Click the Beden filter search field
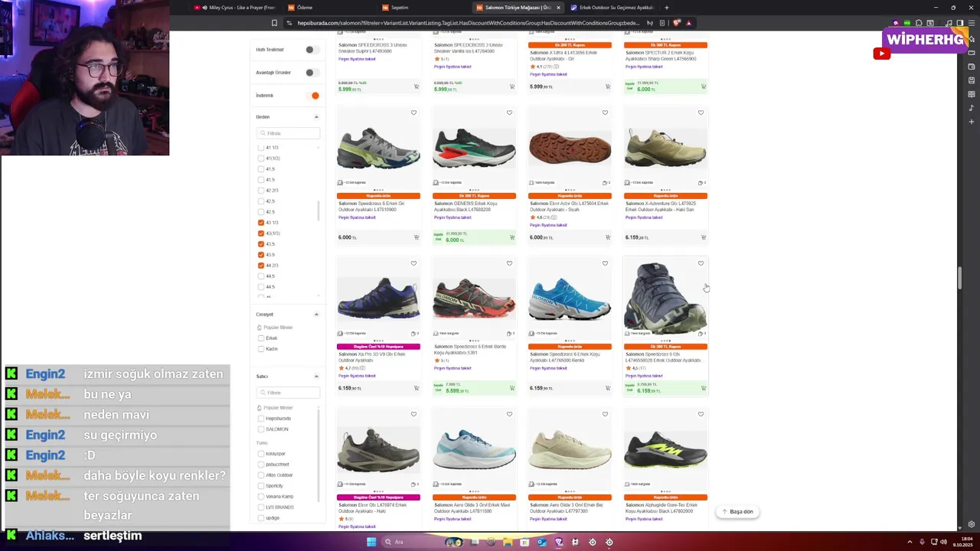The width and height of the screenshot is (980, 551). pyautogui.click(x=288, y=133)
